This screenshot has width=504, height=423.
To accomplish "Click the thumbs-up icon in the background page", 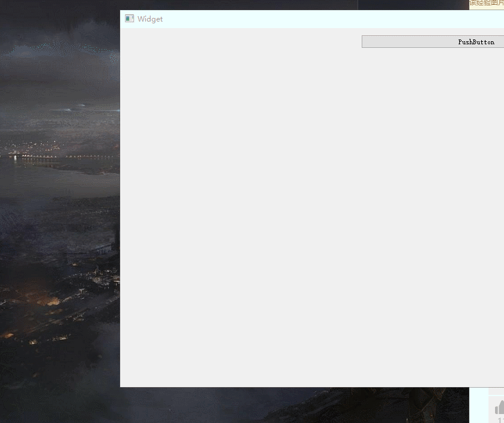I will [499, 407].
